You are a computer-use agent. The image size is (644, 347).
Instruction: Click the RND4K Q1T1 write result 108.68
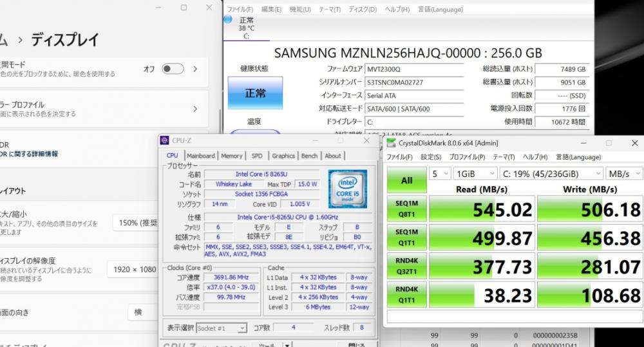tap(590, 295)
